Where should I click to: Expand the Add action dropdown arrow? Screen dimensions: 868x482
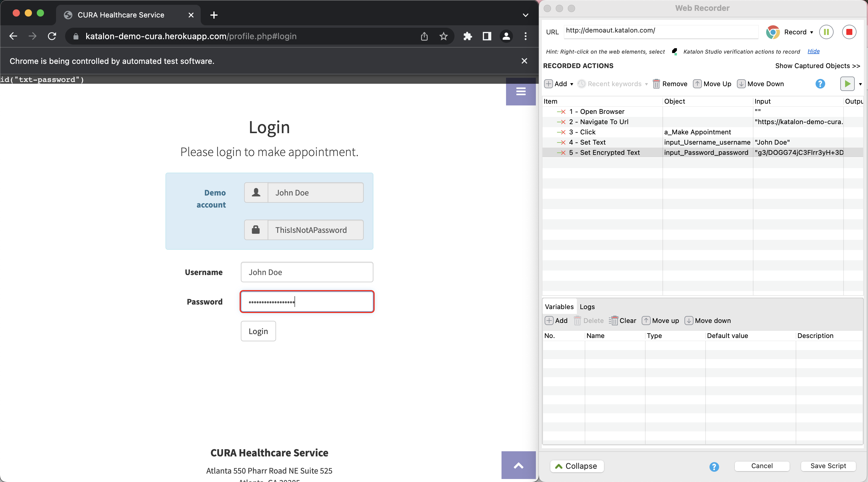(571, 84)
